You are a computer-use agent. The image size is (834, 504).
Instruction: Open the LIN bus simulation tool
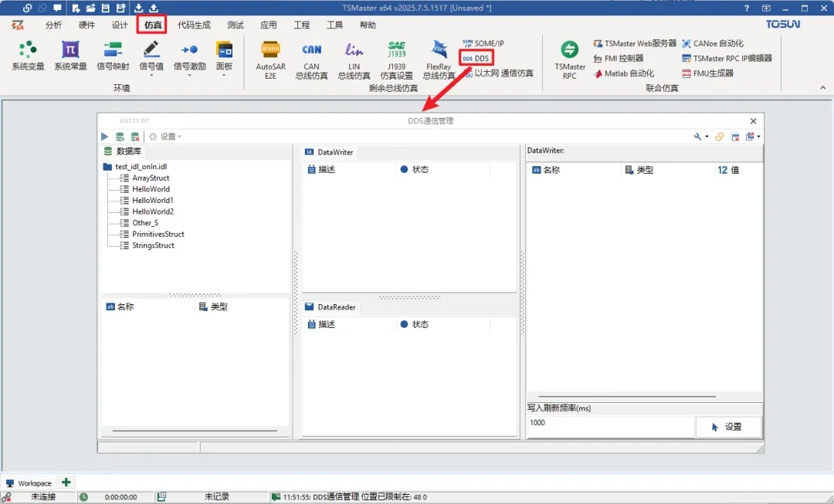click(x=354, y=59)
